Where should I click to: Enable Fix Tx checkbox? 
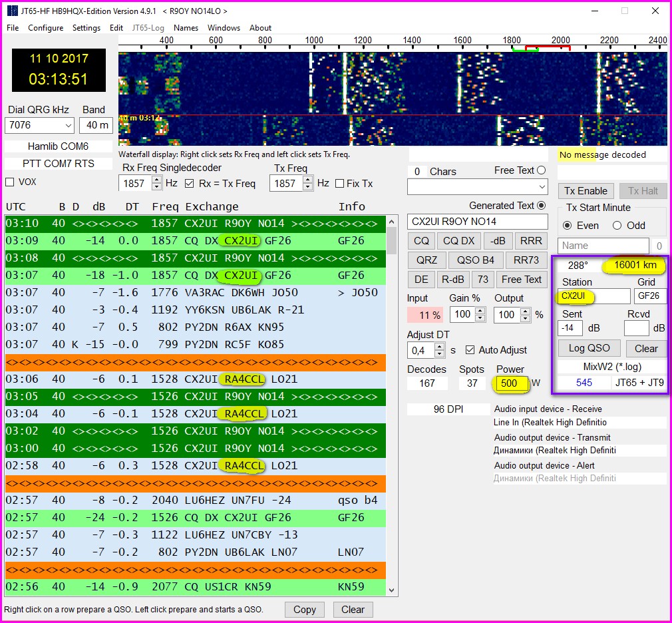pyautogui.click(x=340, y=184)
